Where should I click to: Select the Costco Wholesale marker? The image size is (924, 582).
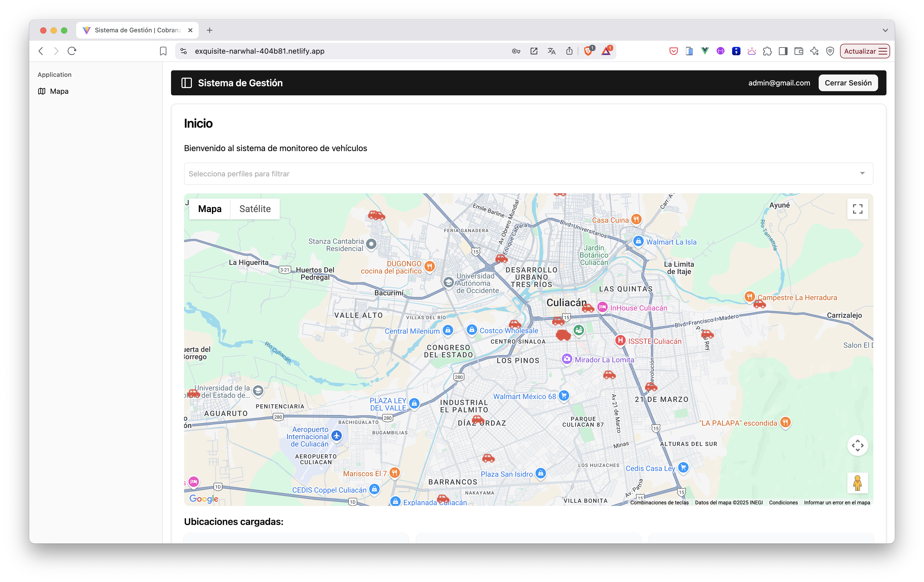[472, 330]
